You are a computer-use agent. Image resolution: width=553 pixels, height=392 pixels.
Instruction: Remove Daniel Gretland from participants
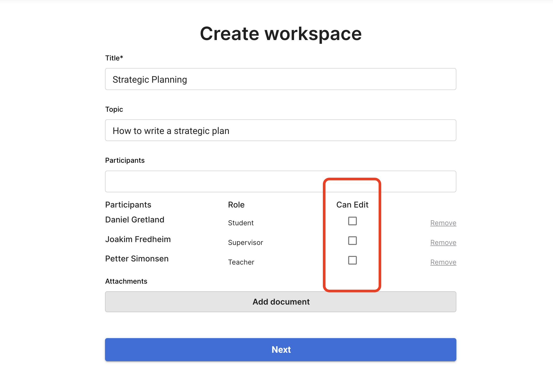click(443, 223)
